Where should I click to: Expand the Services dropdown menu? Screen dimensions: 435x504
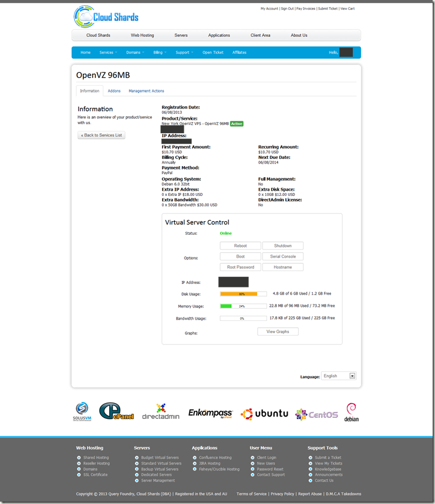coord(108,52)
